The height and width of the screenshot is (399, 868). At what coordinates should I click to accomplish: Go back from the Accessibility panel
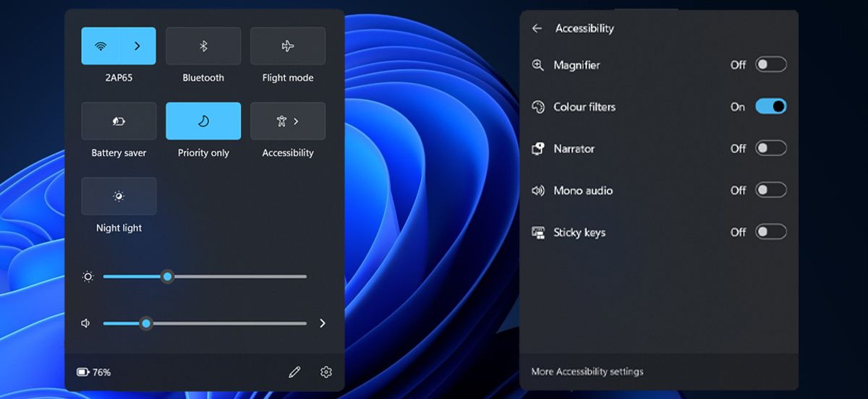coord(537,28)
